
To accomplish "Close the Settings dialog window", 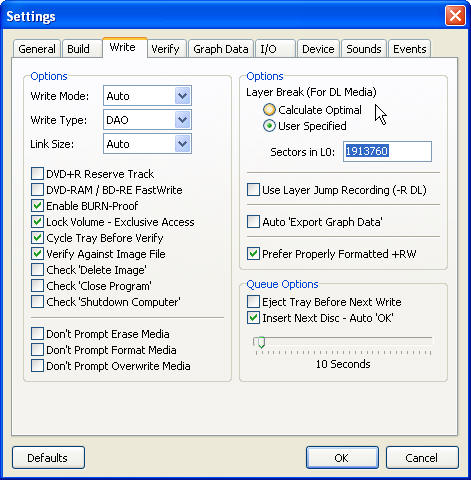I will click(455, 16).
